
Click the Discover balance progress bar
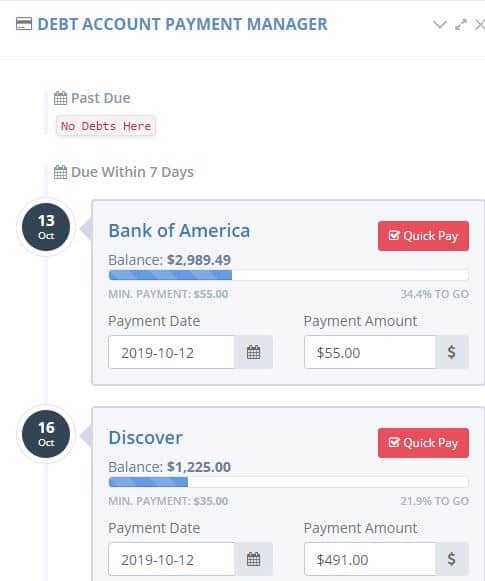289,482
